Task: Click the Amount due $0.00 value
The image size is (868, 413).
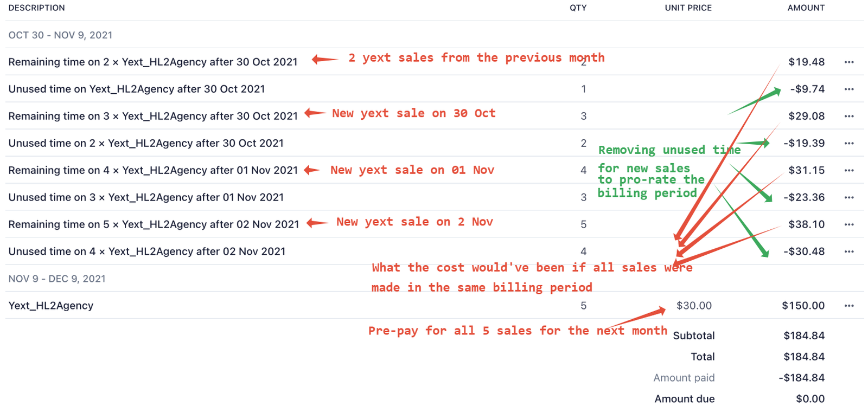Action: 810,399
